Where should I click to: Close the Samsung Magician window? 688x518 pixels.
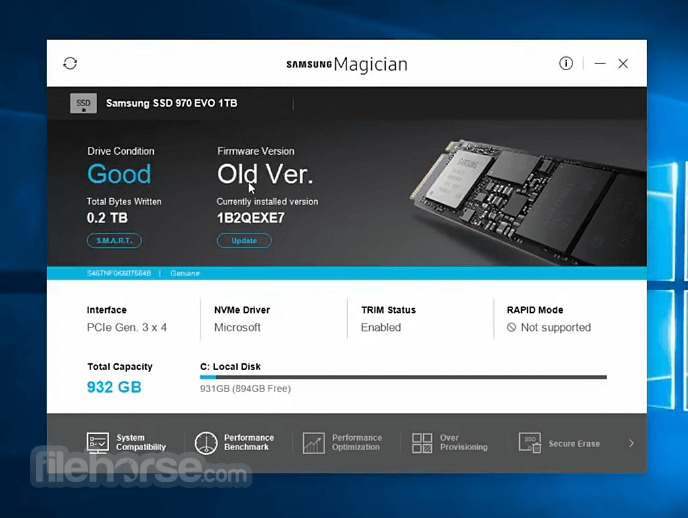[623, 64]
